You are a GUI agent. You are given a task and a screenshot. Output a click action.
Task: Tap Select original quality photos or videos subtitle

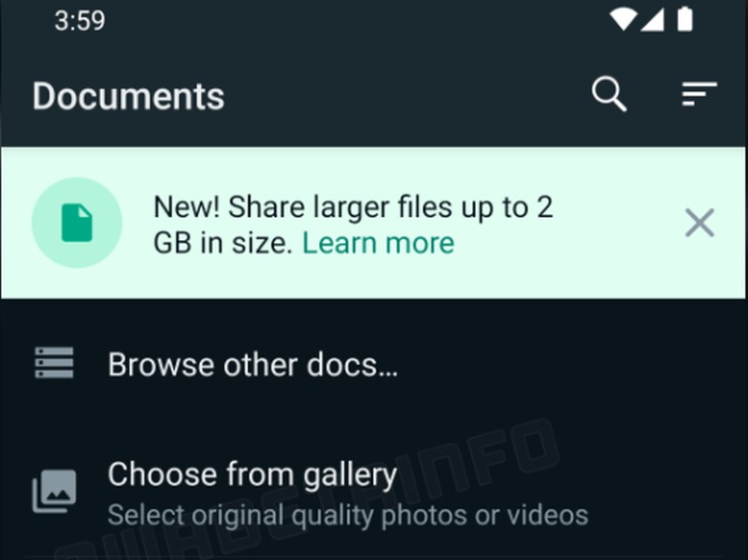[x=348, y=516]
